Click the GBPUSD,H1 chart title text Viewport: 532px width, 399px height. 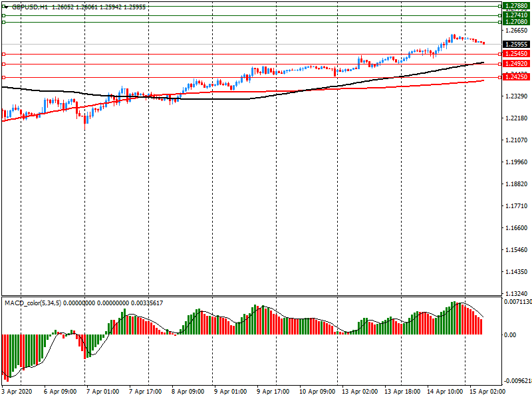click(x=29, y=6)
